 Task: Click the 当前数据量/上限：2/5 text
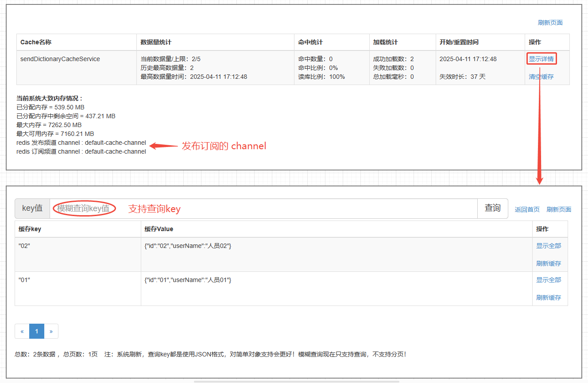[x=170, y=59]
